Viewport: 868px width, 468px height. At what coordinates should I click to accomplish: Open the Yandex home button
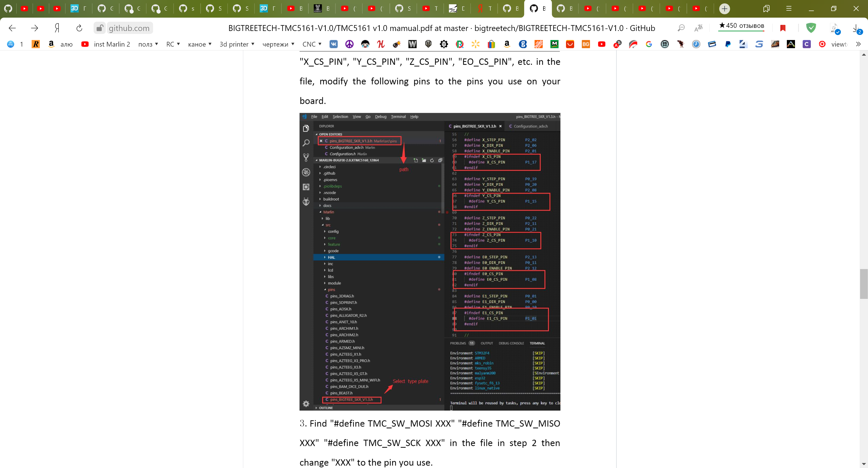coord(57,28)
